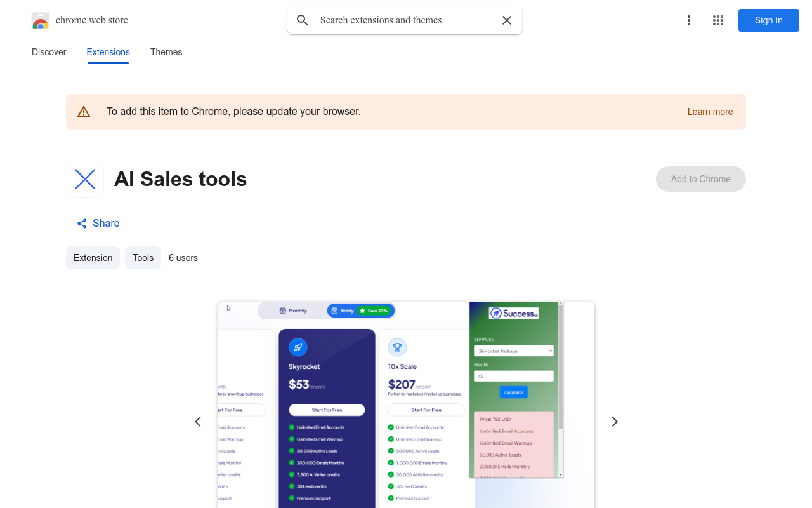Screen dimensions: 812x508
Task: Click the search magnifier icon
Action: point(303,20)
